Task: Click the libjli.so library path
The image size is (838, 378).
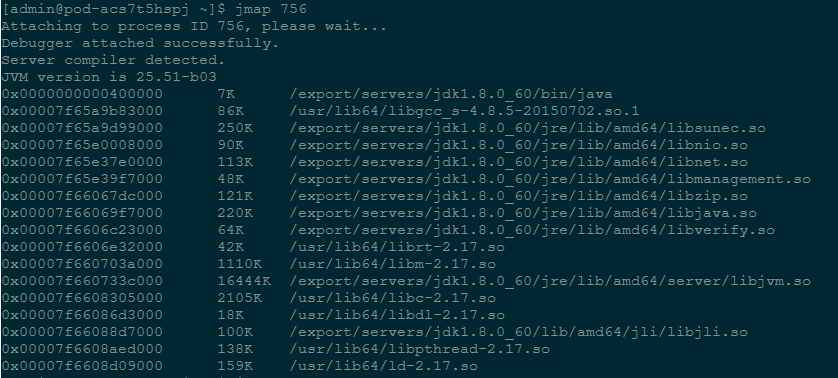Action: coord(518,332)
